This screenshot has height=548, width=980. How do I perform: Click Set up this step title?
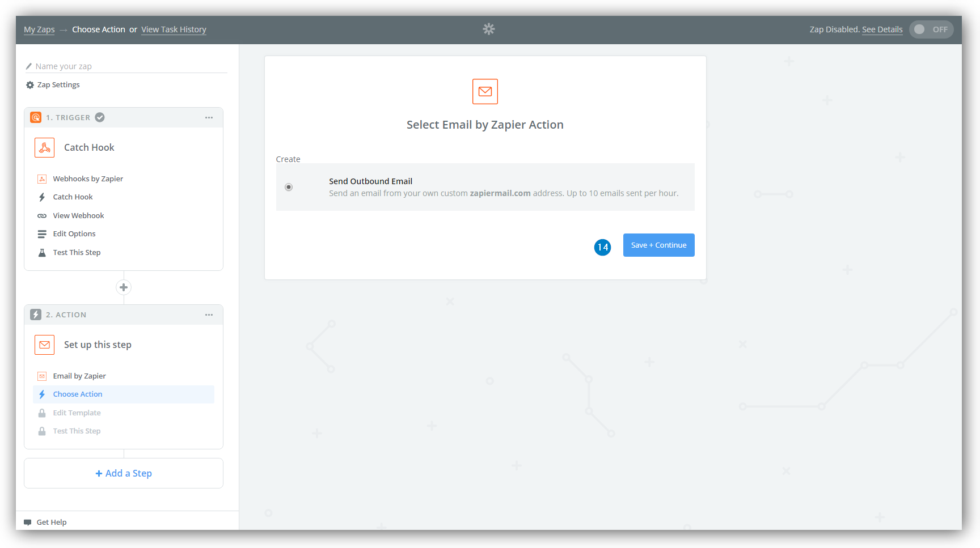point(98,345)
